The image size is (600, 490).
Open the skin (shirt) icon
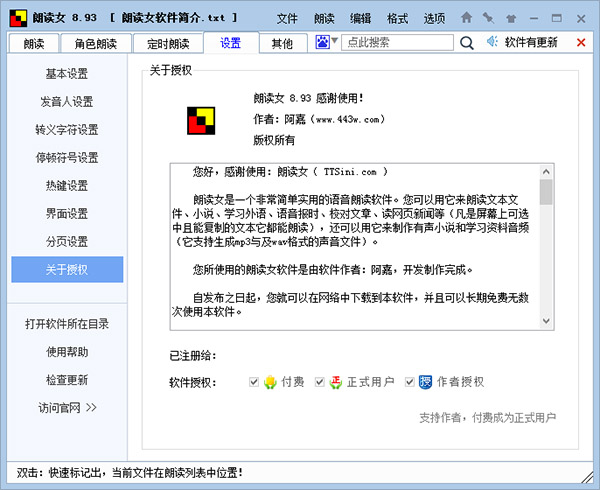click(x=510, y=18)
